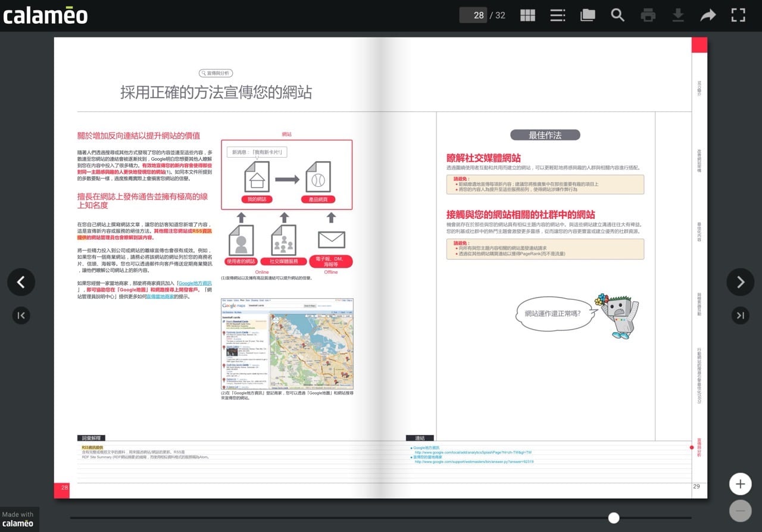Share this publication with the arrow icon

(x=708, y=15)
